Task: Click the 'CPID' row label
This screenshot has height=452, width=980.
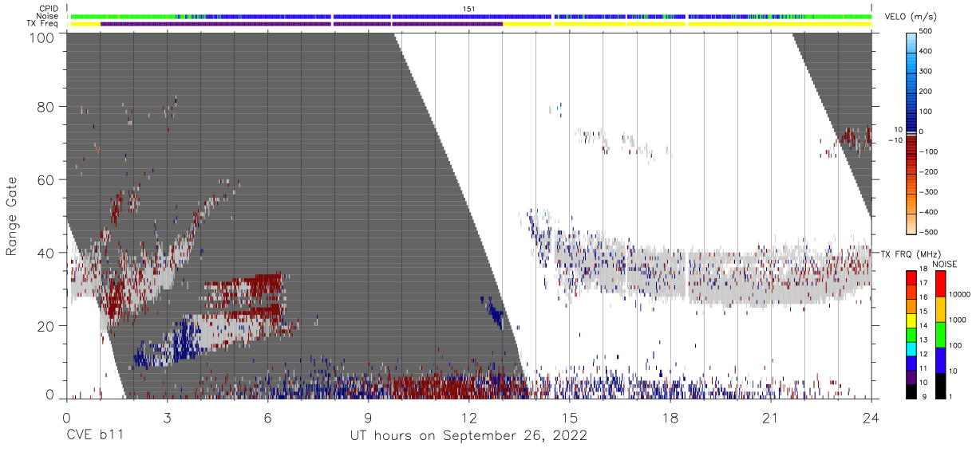Action: pos(49,9)
